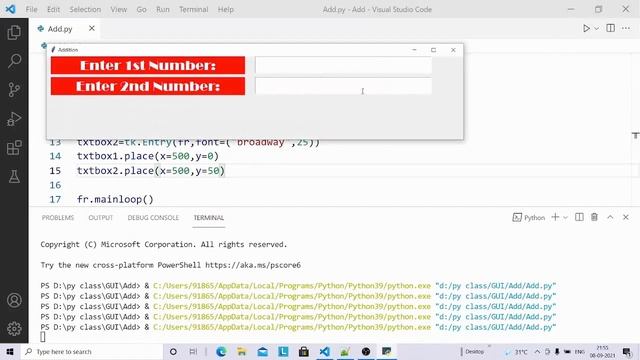Maximize the panel with up chevron

tap(610, 217)
